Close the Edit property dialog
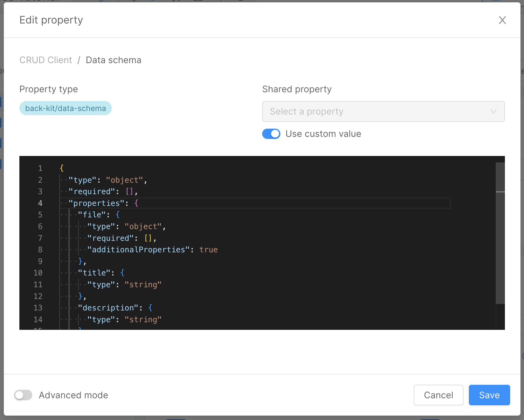Screen dimensions: 524x420 coord(502,20)
